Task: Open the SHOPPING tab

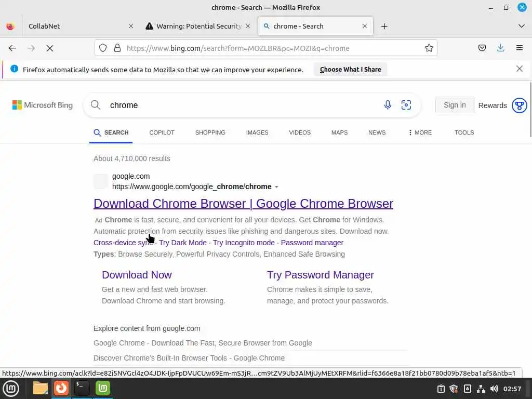Action: [x=210, y=132]
